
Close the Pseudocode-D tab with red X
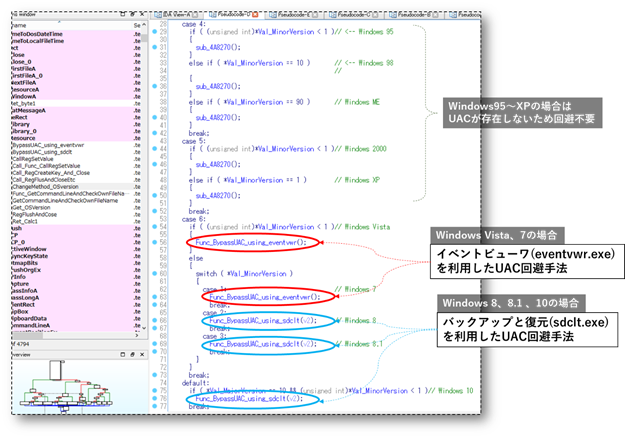click(254, 14)
